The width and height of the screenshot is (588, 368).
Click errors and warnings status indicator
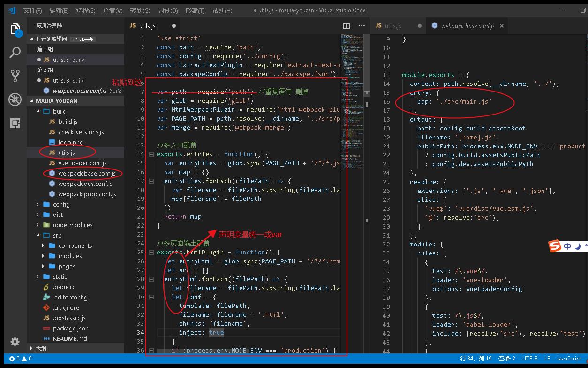[x=20, y=359]
